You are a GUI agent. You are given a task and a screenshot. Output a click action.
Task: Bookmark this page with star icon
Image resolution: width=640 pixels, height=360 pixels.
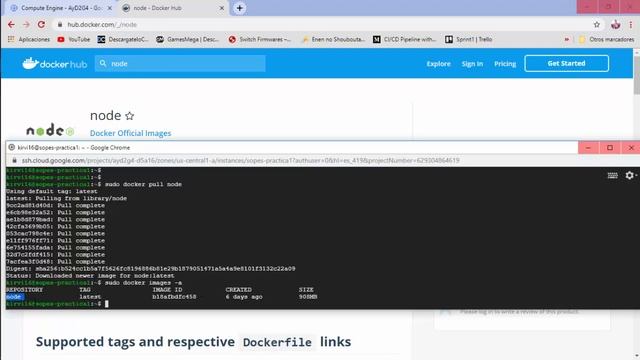[x=597, y=24]
